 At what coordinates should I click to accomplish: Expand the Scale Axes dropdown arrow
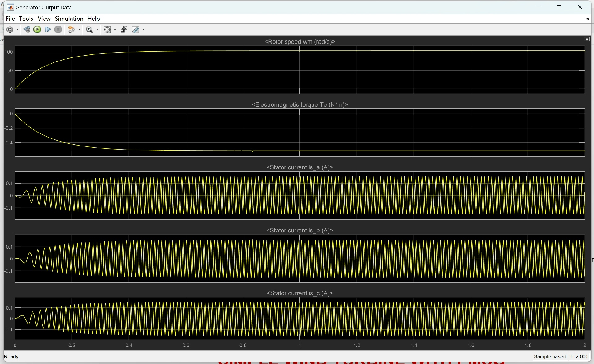point(115,30)
